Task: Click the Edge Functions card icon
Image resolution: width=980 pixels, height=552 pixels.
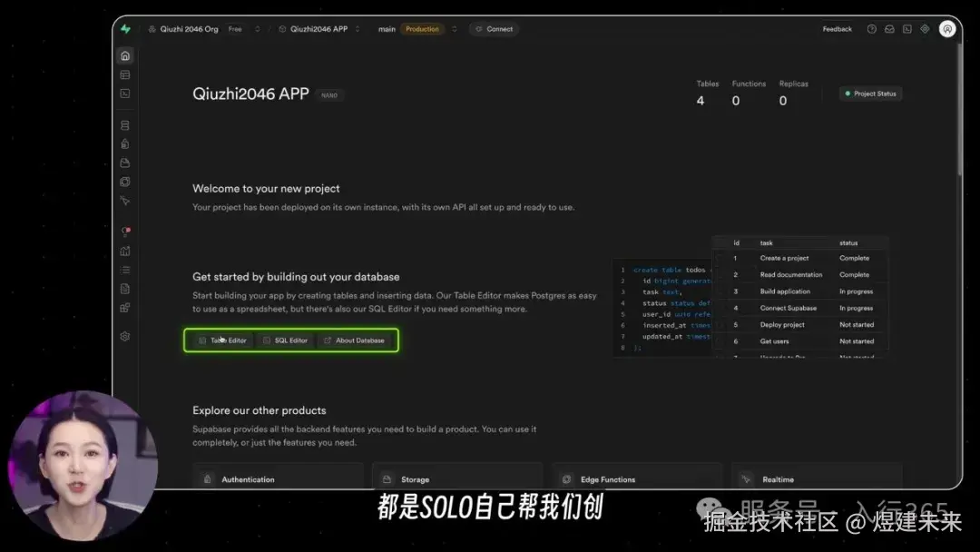Action: tap(567, 479)
